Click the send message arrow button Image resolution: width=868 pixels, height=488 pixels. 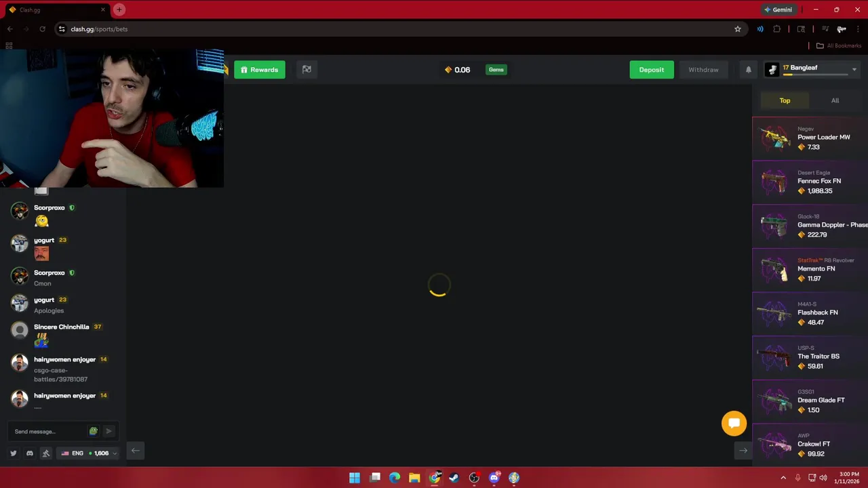pyautogui.click(x=108, y=431)
